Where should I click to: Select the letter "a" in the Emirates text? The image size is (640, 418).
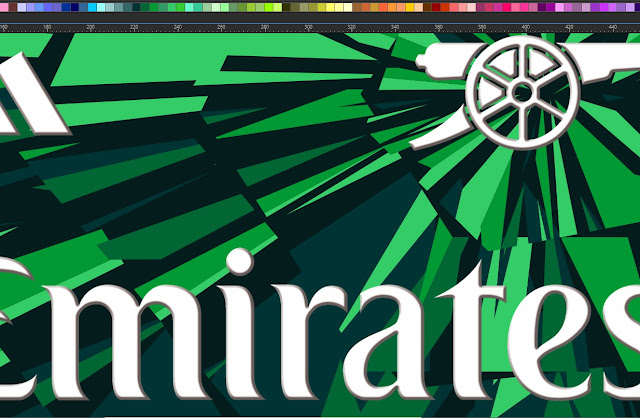click(x=388, y=343)
